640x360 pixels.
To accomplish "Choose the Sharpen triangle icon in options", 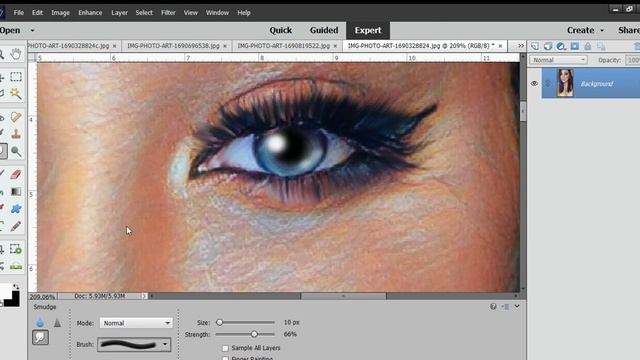I will click(x=57, y=322).
